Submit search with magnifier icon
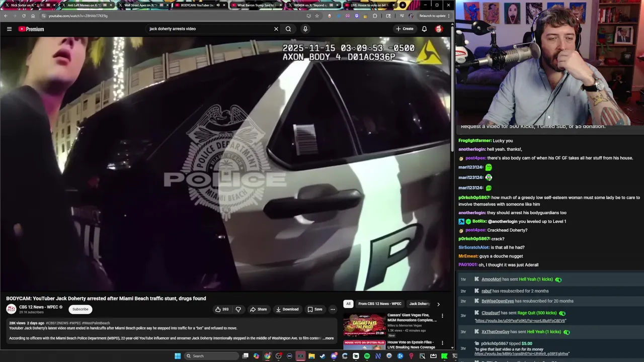The image size is (644, 362). coord(288,29)
